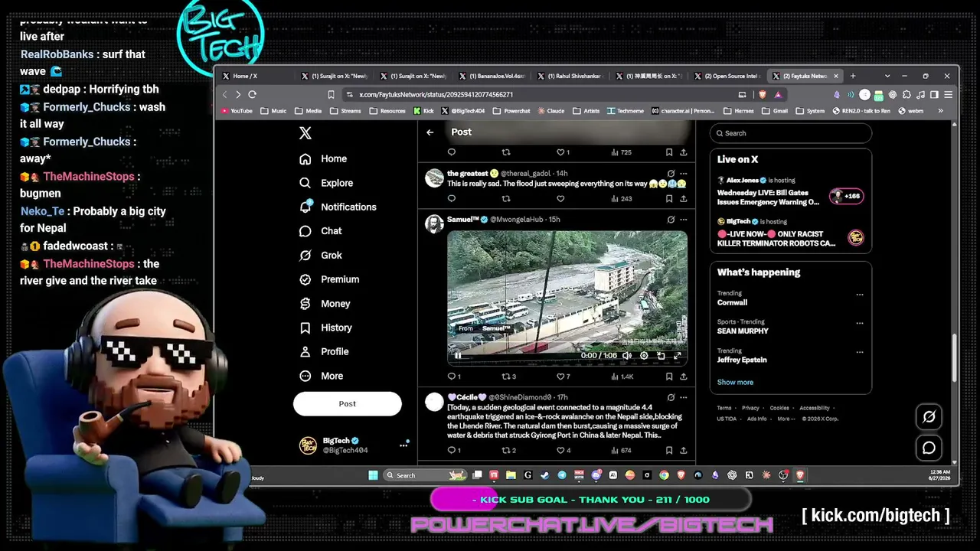This screenshot has height=551, width=980.
Task: Toggle picture-in-picture for the video
Action: click(x=661, y=356)
